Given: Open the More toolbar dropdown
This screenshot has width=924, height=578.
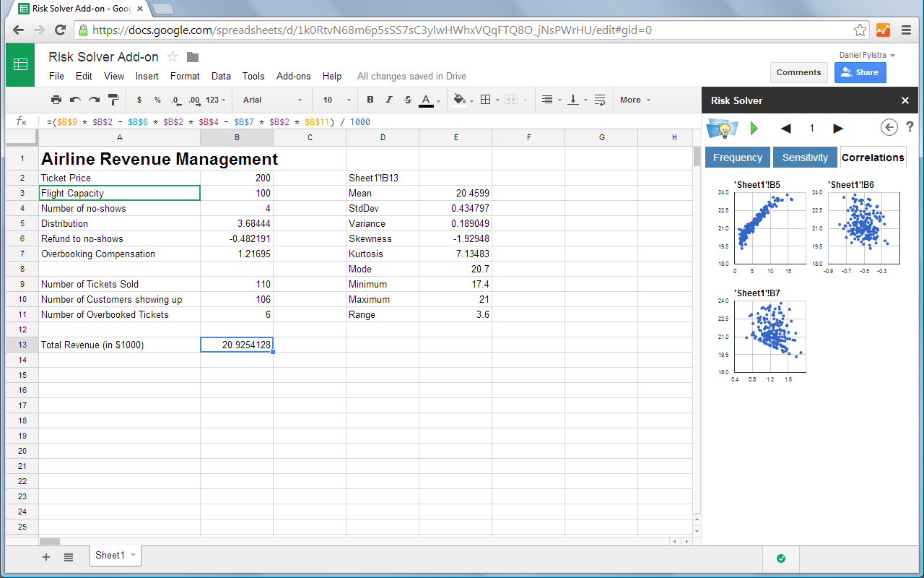Looking at the screenshot, I should click(635, 100).
